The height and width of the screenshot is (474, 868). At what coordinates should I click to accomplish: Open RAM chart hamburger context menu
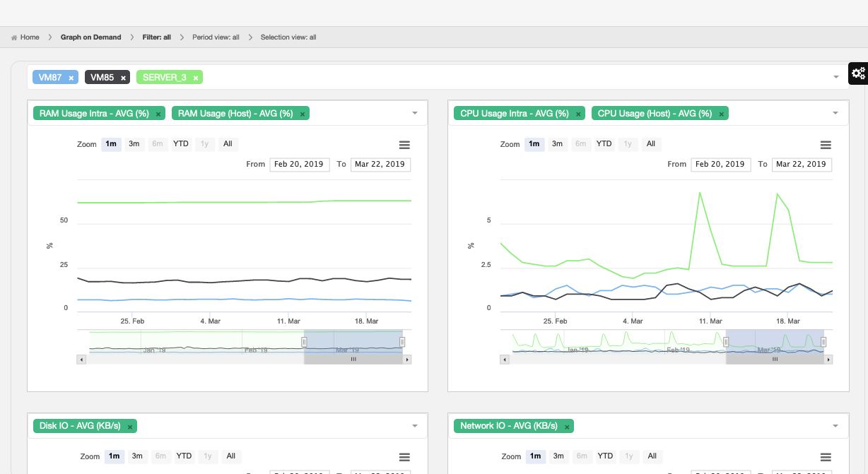click(404, 145)
